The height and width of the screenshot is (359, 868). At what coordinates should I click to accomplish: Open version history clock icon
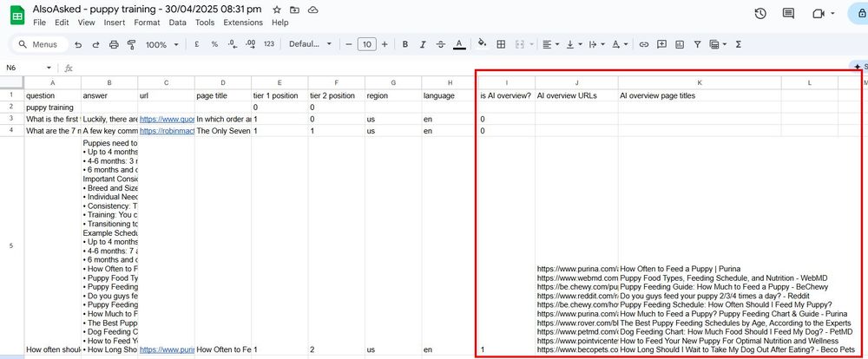pyautogui.click(x=760, y=14)
